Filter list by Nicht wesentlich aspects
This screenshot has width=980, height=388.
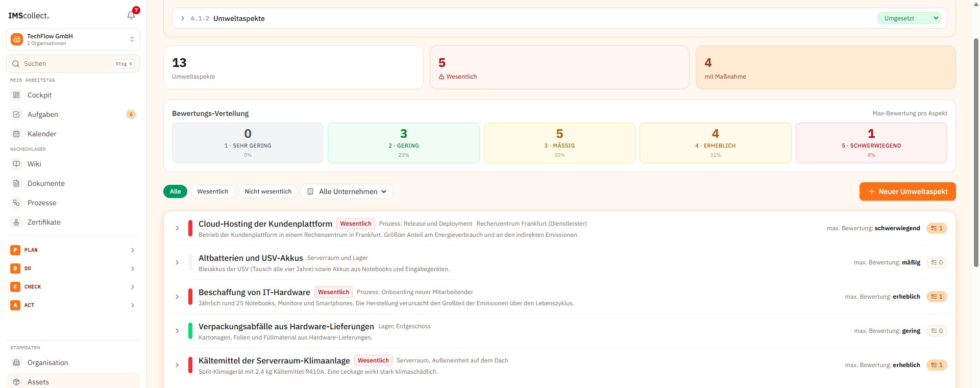pos(268,191)
